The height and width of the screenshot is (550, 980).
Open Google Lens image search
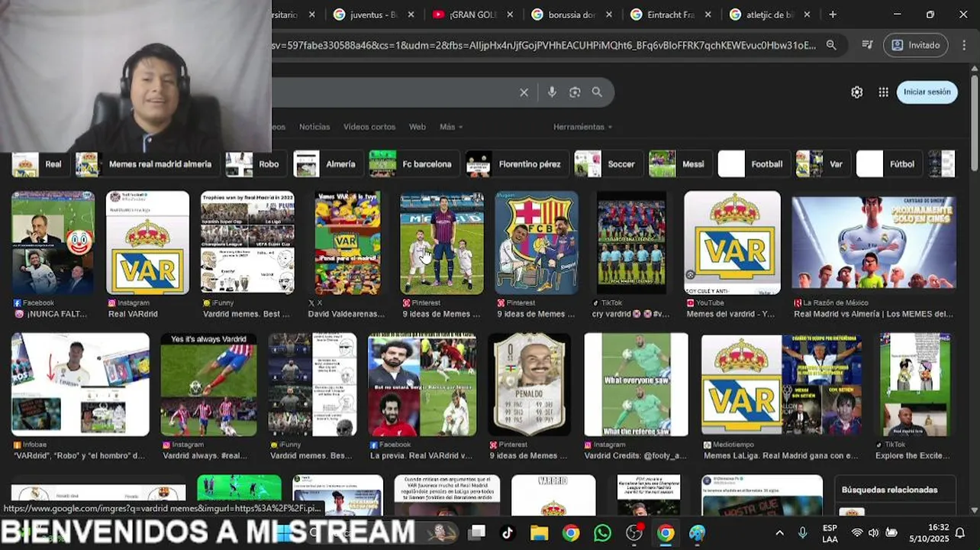tap(575, 92)
